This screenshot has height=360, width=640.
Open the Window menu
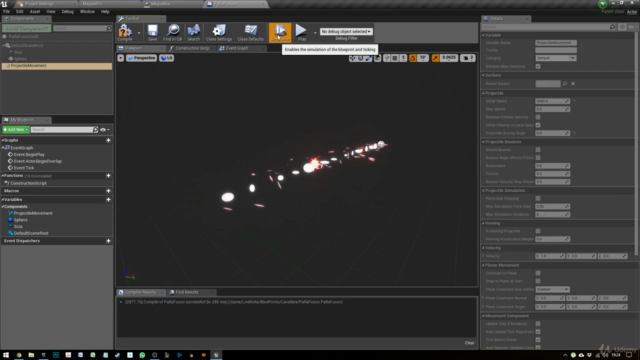click(87, 11)
